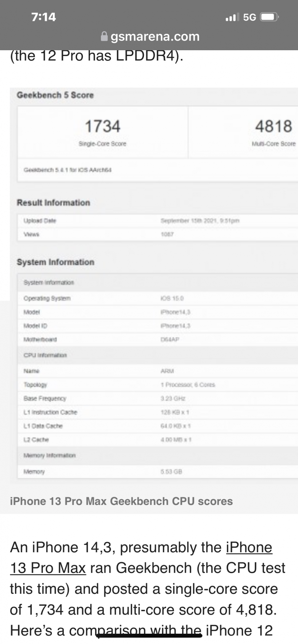Tap the Views row label
Image resolution: width=298 pixels, height=644 pixels.
(31, 234)
